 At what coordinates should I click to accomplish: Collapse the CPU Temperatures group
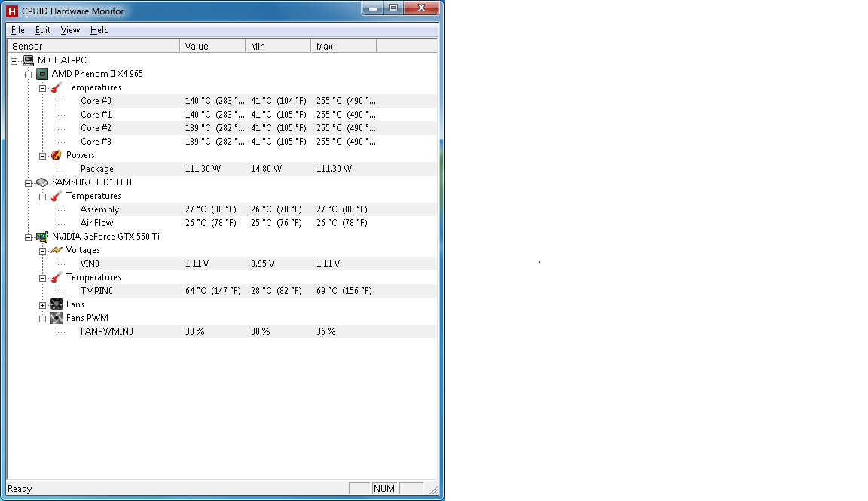point(43,88)
